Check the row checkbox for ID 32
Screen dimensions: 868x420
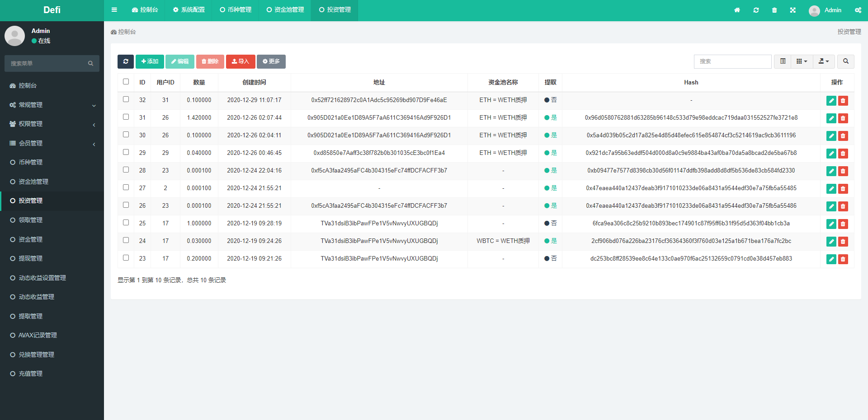126,99
